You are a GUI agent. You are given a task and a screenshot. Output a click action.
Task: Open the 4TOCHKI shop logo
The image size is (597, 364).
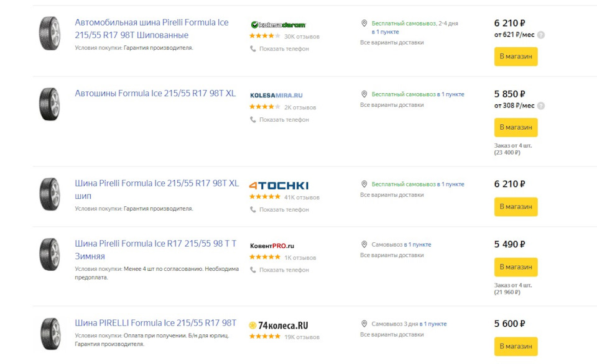pyautogui.click(x=279, y=186)
